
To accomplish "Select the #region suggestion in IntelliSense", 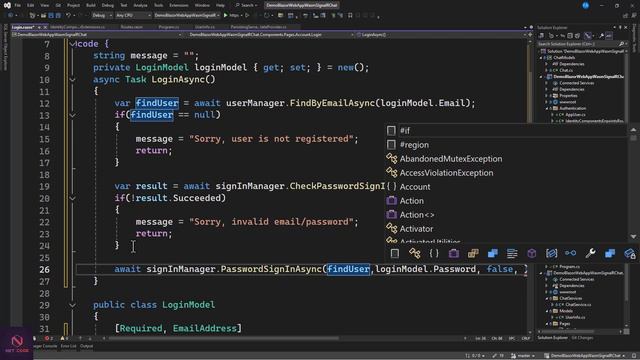I will click(x=506, y=145).
